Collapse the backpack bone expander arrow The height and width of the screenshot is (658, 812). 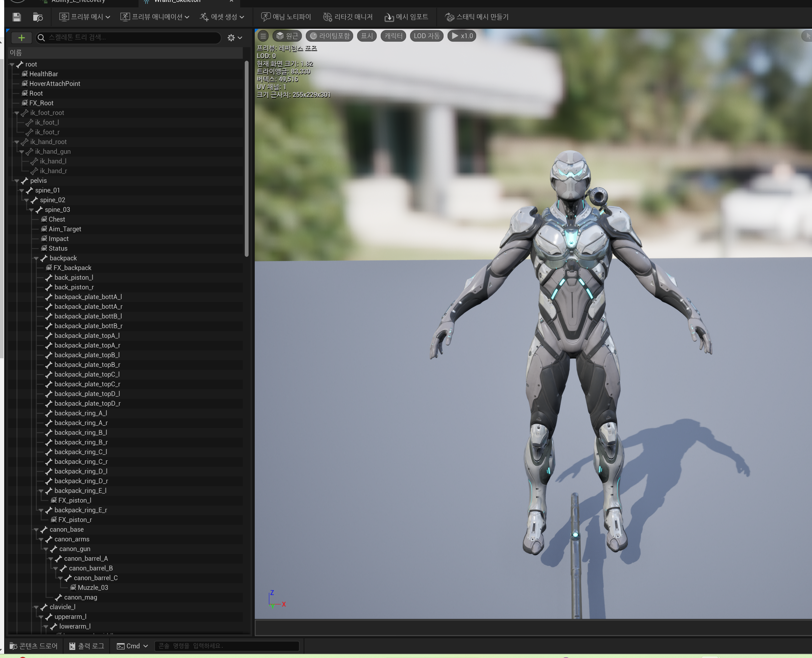36,258
